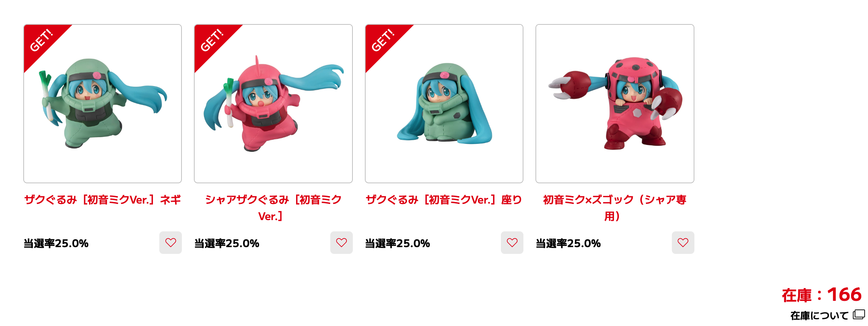Open the シャアザクぐるみ［初音ミクVer.］ title link
Screen dimensions: 868x326
tap(273, 208)
